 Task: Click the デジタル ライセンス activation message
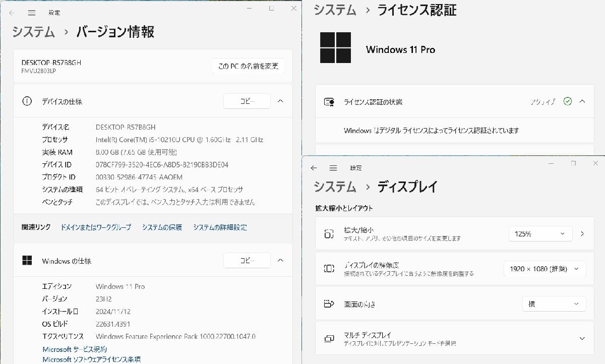tap(432, 130)
